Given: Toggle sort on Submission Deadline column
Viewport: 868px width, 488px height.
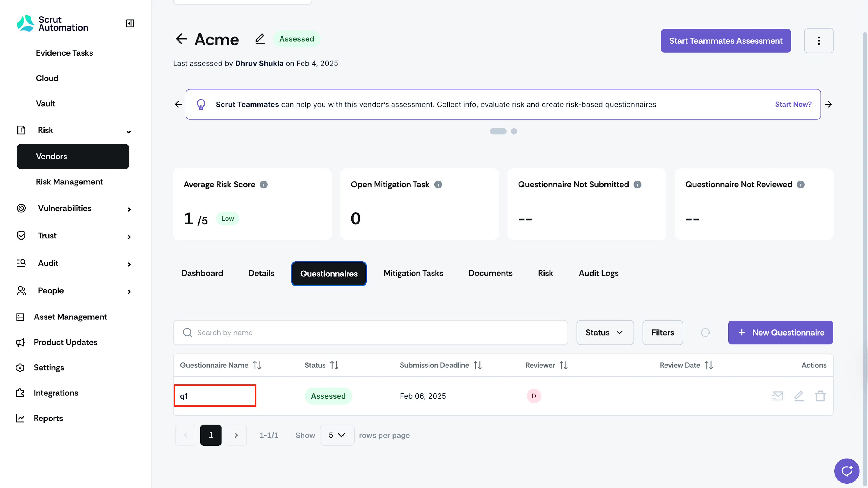Looking at the screenshot, I should (x=477, y=365).
